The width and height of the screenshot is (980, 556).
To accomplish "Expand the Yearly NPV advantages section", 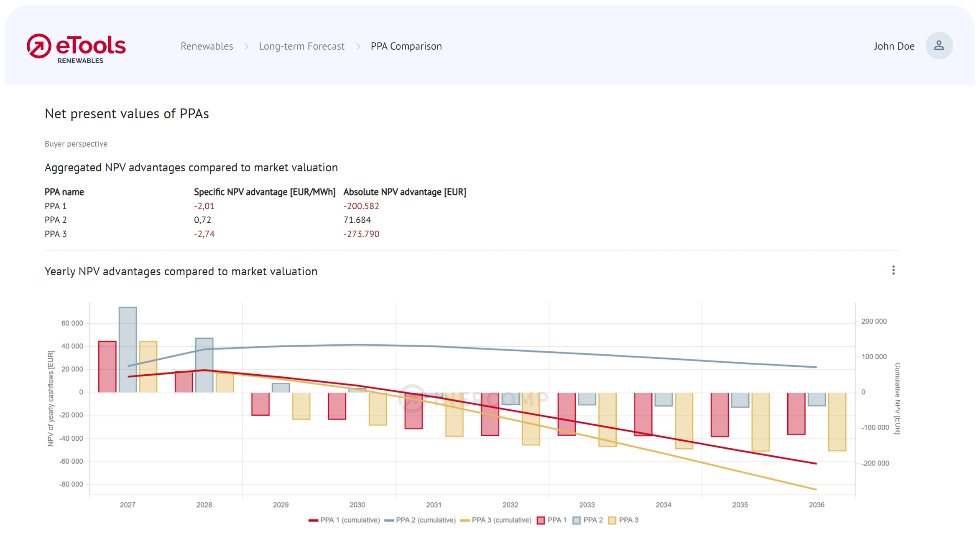I will [x=181, y=271].
